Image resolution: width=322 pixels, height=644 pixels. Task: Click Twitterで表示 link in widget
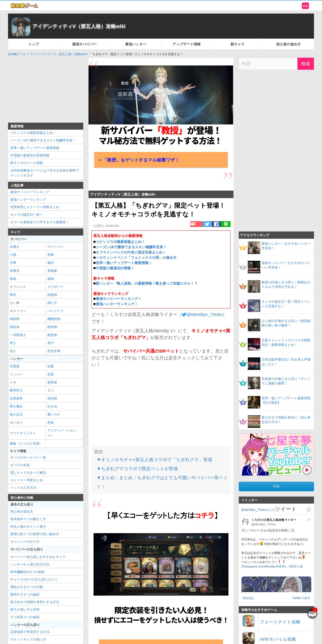(x=301, y=598)
